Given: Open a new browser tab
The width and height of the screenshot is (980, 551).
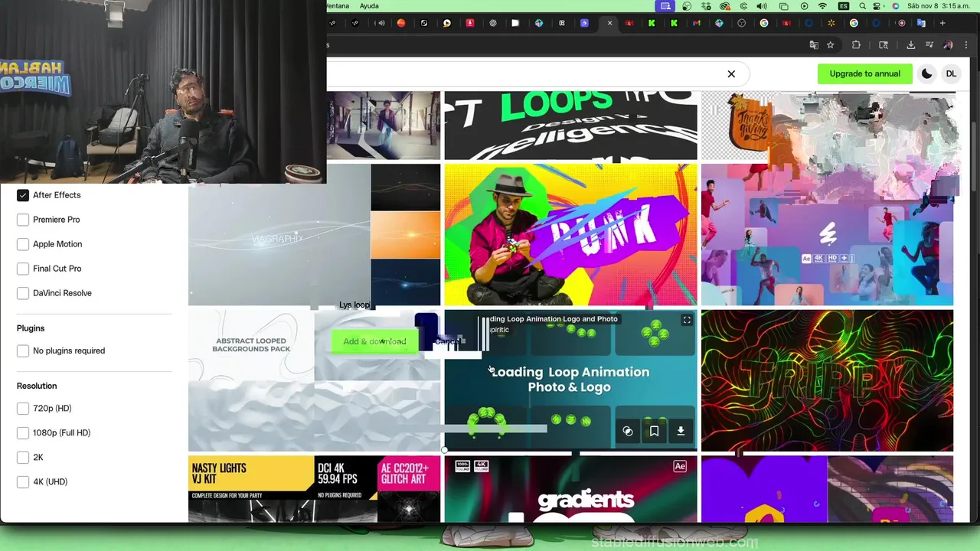Looking at the screenshot, I should pyautogui.click(x=942, y=23).
